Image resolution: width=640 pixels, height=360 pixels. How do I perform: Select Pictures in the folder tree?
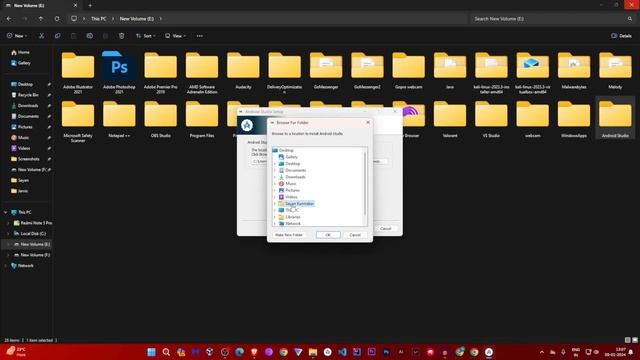(x=292, y=190)
